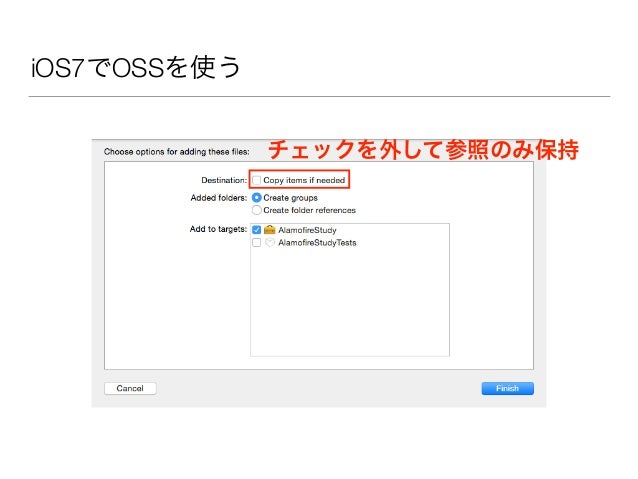The height and width of the screenshot is (479, 638).
Task: Click the 'Choose options for adding these files' heading
Action: pos(177,152)
